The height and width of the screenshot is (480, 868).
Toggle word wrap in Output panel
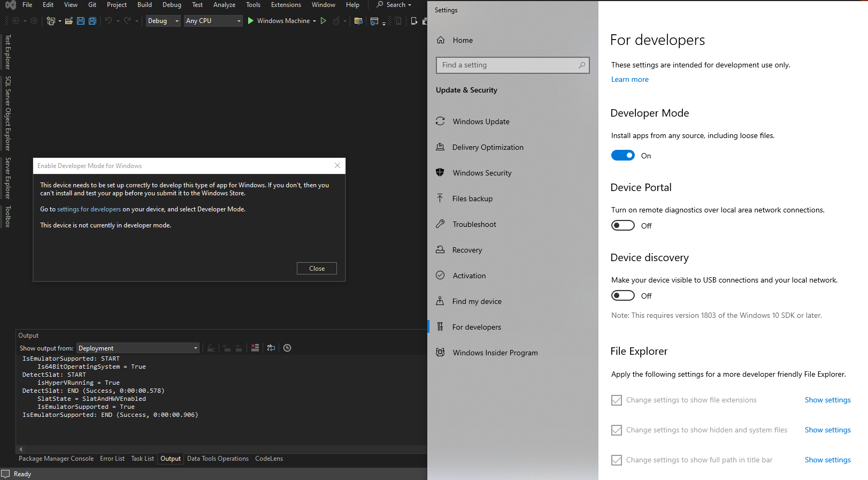coord(271,348)
